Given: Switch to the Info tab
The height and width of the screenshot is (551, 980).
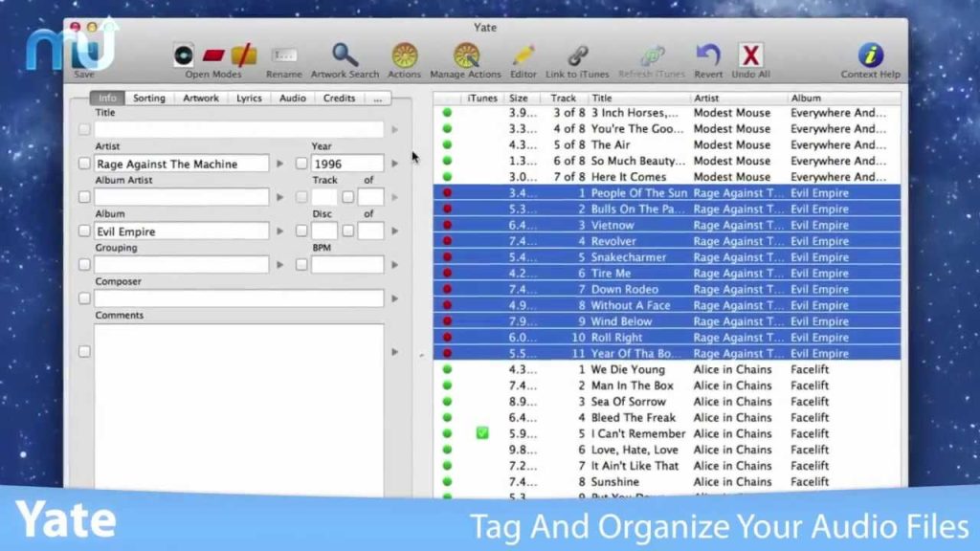Looking at the screenshot, I should (x=107, y=99).
